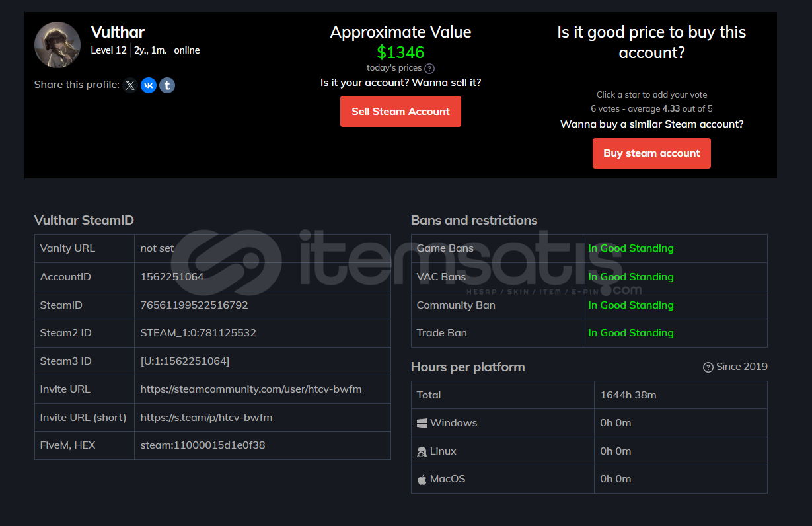Click the Windows logo icon in hours table

[x=422, y=423]
